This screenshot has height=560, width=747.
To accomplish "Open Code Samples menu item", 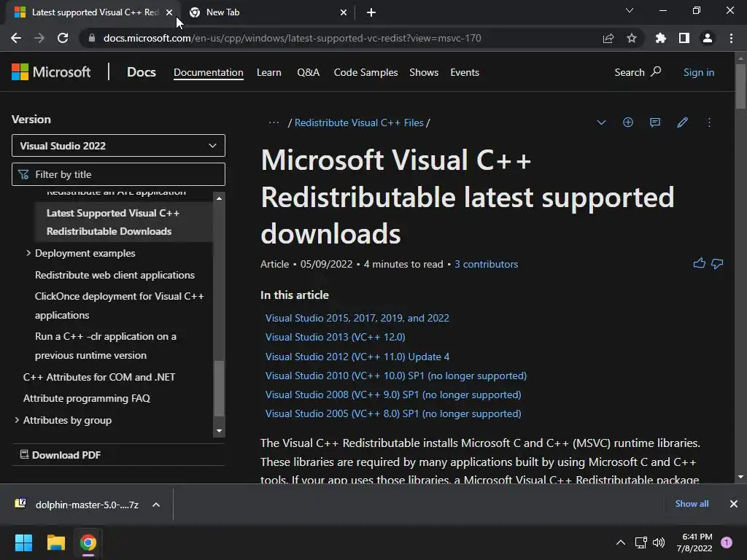I will 365,72.
